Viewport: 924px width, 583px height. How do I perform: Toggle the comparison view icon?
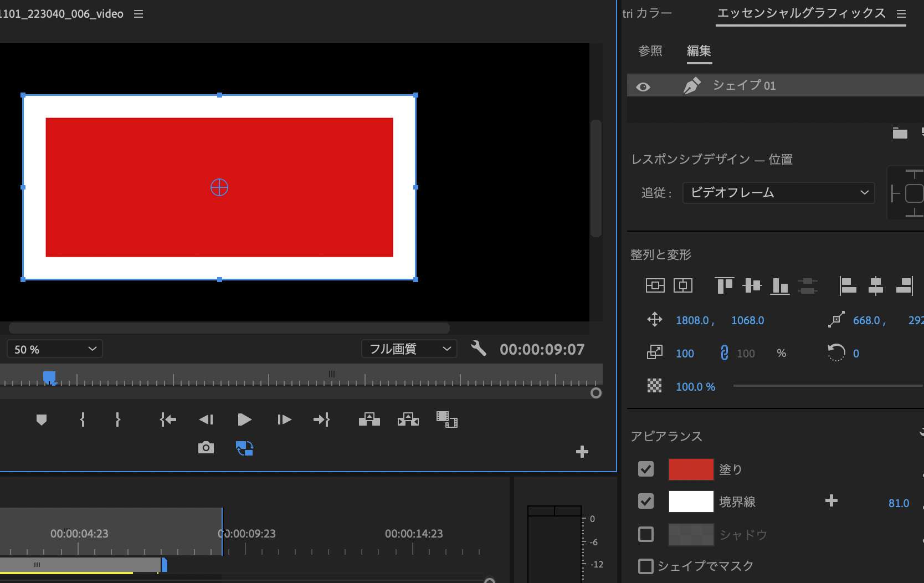(x=244, y=448)
